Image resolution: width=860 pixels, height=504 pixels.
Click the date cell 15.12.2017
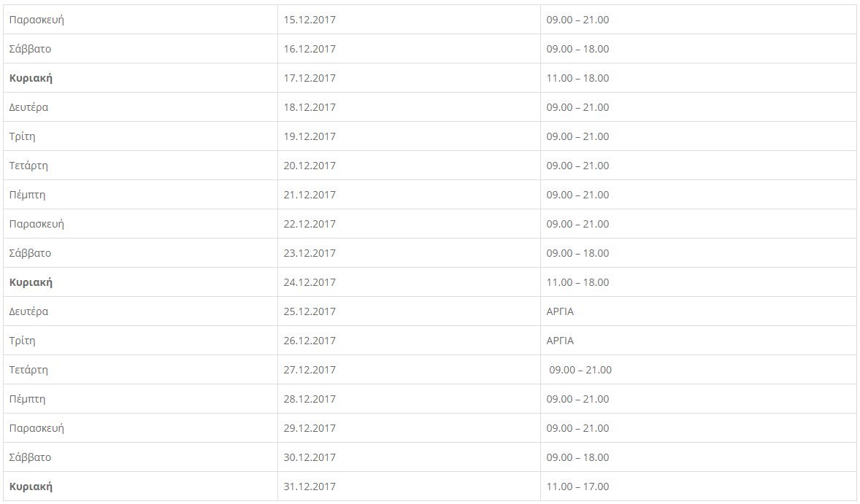point(310,20)
